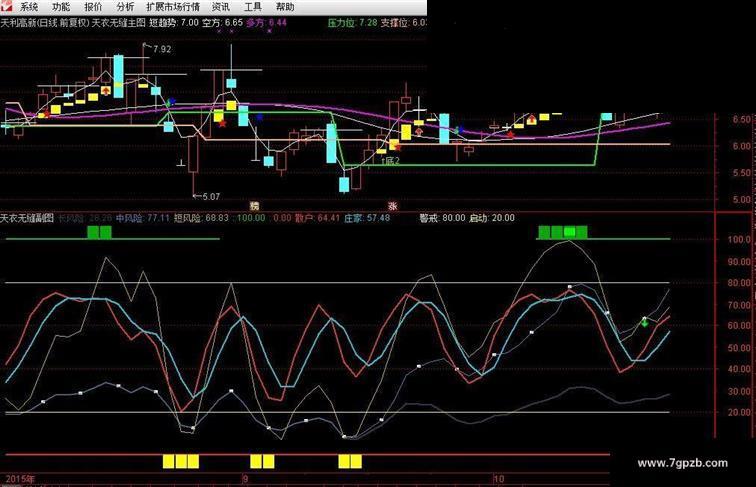Click the 天衣无缝主图 indicator name
756x487 pixels.
pyautogui.click(x=119, y=22)
